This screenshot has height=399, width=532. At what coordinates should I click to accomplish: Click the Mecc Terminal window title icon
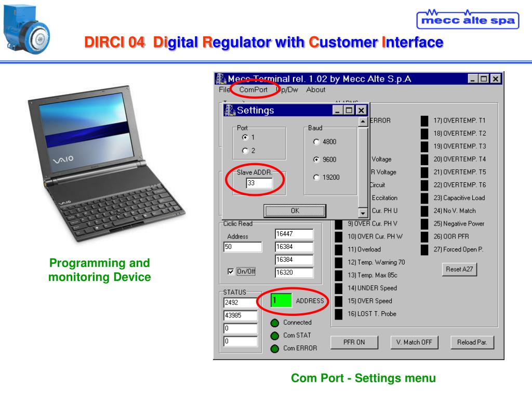pyautogui.click(x=221, y=79)
